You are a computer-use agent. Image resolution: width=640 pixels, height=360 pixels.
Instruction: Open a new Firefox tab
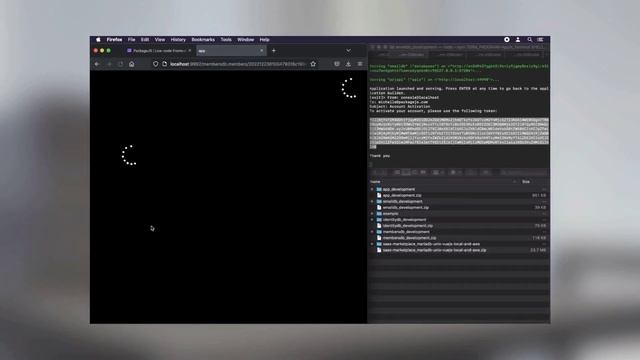[x=274, y=51]
